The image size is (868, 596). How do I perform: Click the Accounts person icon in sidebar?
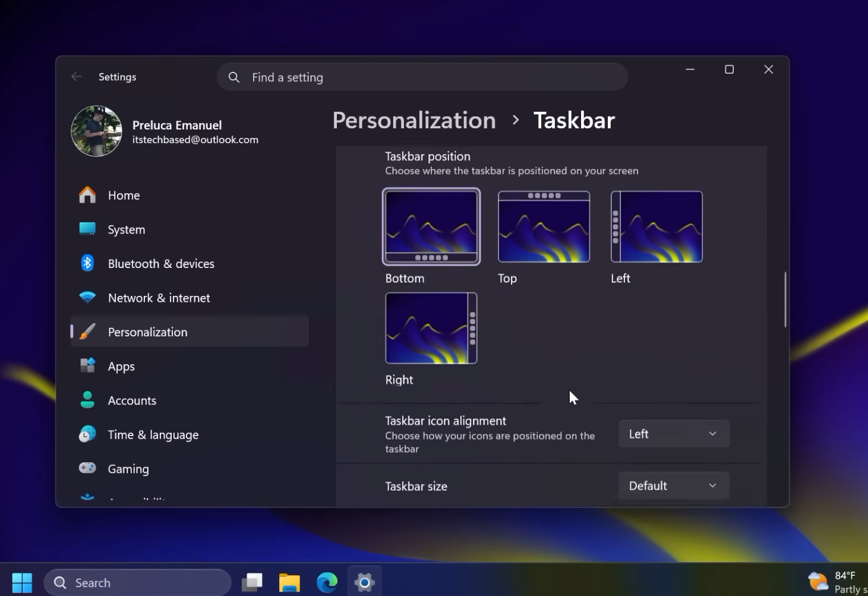click(x=87, y=400)
